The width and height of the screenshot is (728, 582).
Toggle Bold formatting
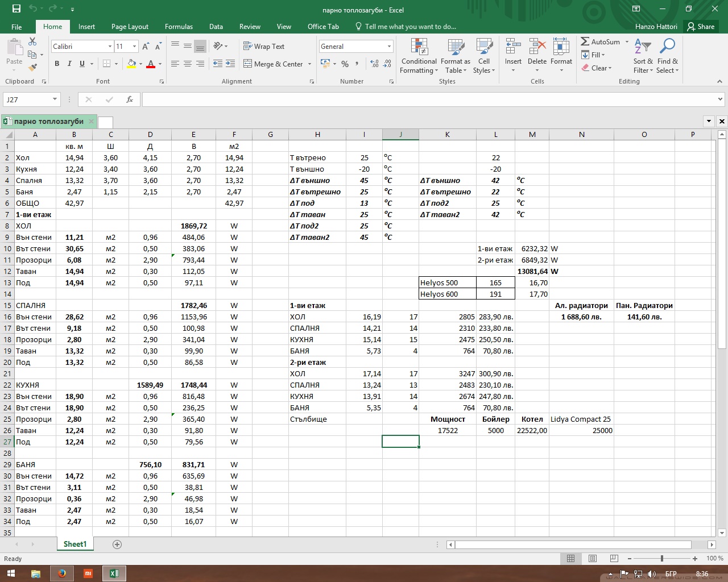click(x=57, y=64)
